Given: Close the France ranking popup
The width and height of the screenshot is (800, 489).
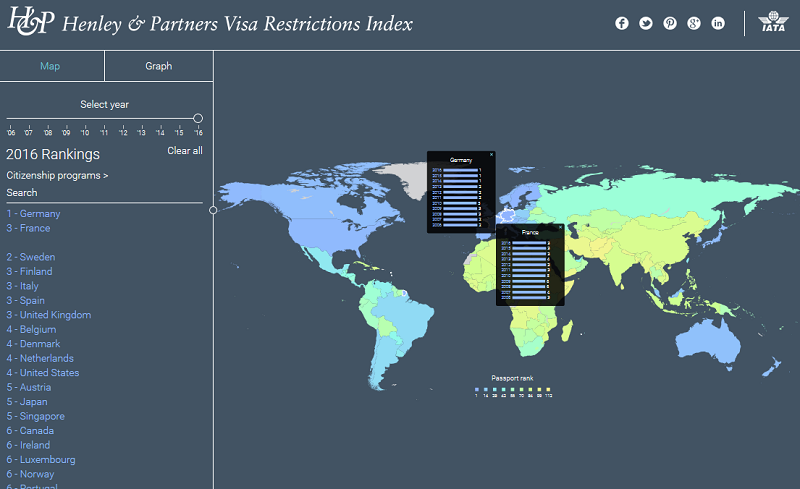Looking at the screenshot, I should [x=560, y=228].
